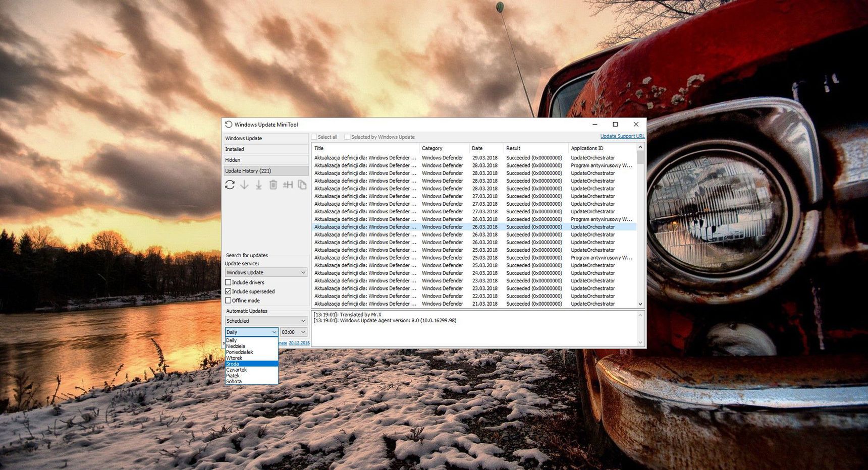868x470 pixels.
Task: Open the Update service dropdown
Action: 266,272
